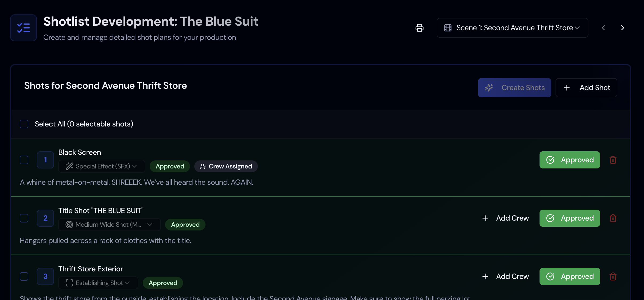
Task: Check the checkbox for Black Screen shot
Action: click(24, 160)
